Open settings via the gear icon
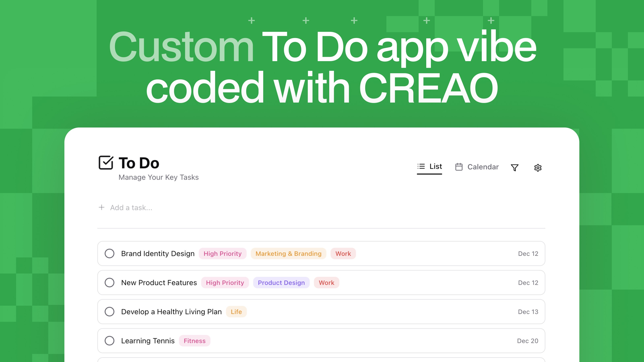644x362 pixels. tap(538, 168)
